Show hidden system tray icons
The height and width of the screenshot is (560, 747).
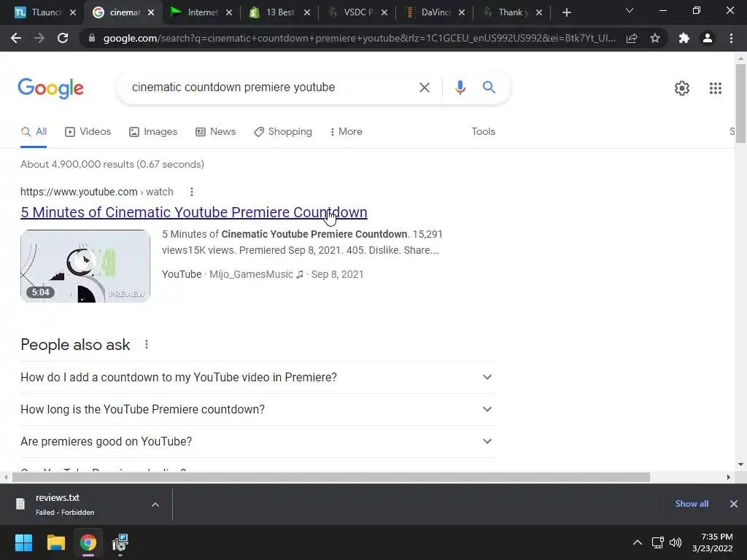point(637,542)
